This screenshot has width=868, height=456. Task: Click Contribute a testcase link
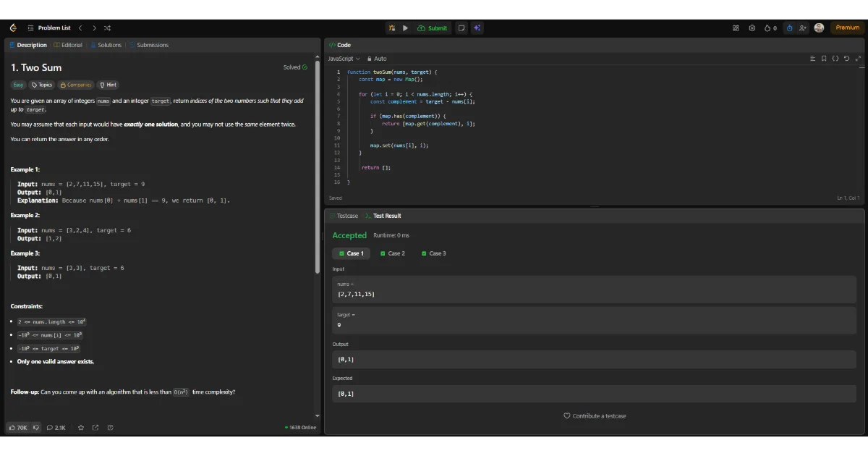coord(595,416)
